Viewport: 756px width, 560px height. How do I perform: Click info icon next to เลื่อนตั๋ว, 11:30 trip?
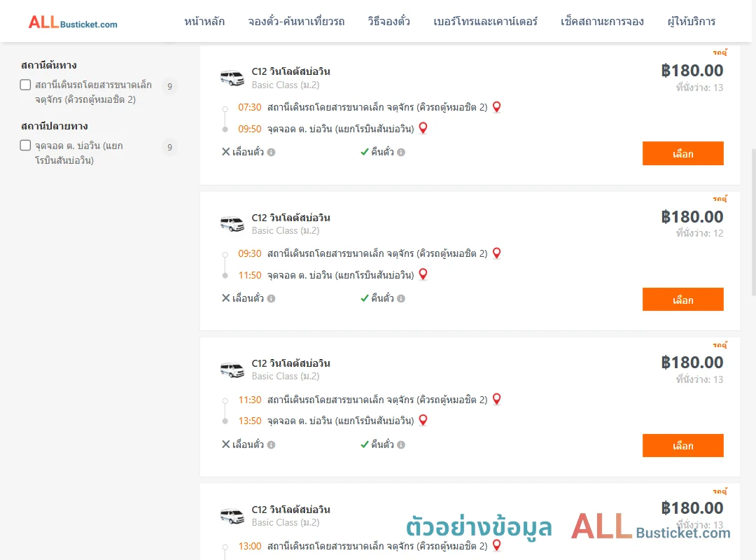[272, 444]
